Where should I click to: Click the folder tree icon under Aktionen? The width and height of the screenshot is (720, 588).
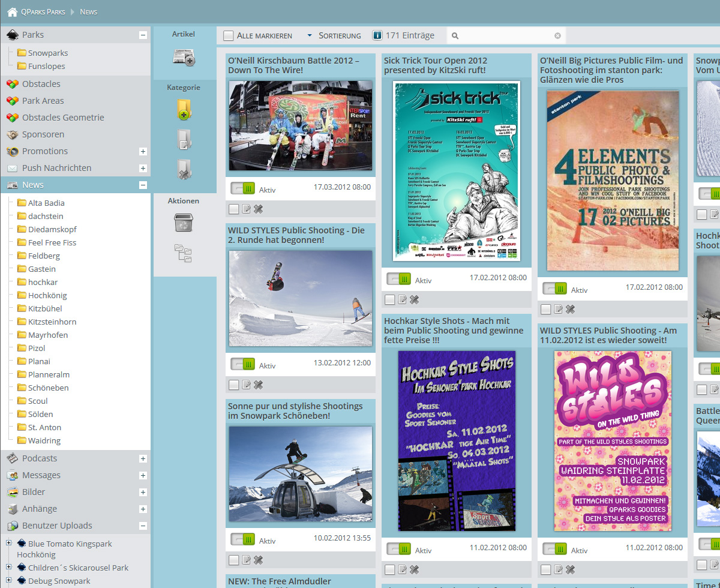click(183, 253)
